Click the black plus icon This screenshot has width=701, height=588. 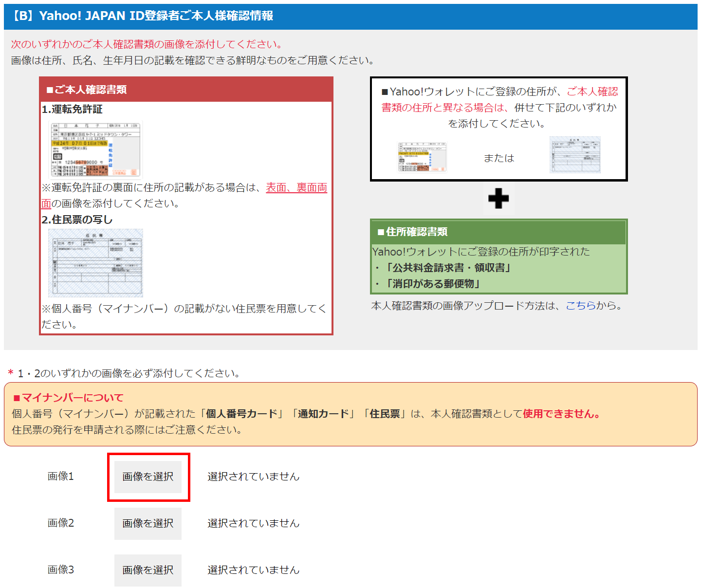tap(498, 199)
